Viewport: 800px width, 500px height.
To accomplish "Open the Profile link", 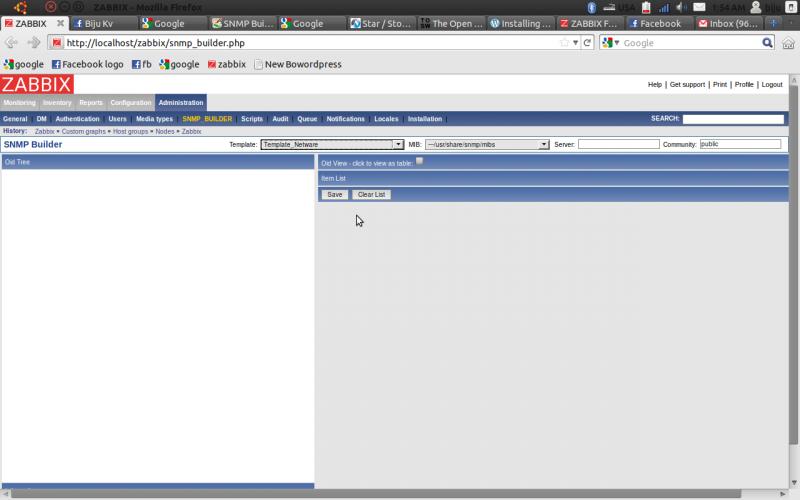I will [x=744, y=85].
